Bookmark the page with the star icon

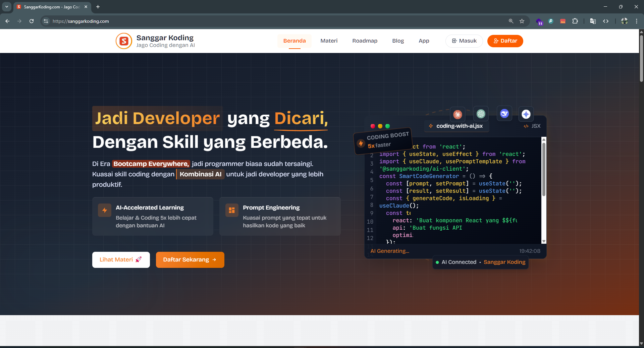(x=522, y=21)
